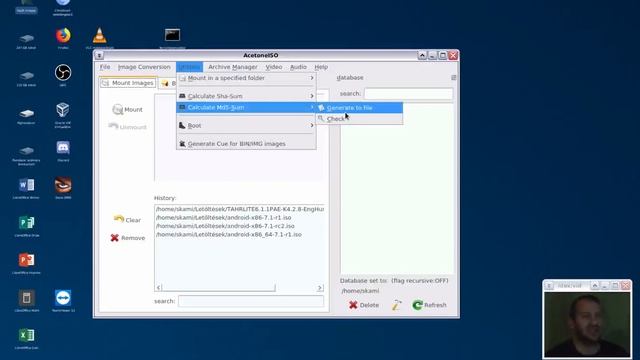This screenshot has width=640, height=360.
Task: Focus the Database search field
Action: tap(409, 94)
